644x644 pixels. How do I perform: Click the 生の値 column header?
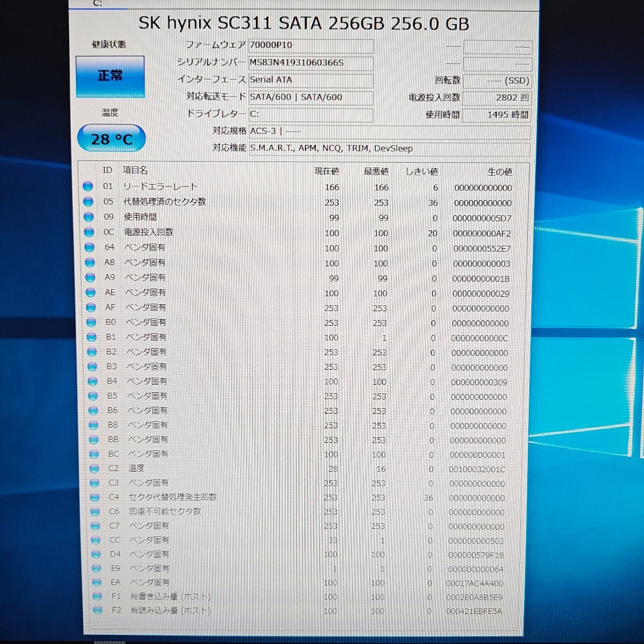500,172
